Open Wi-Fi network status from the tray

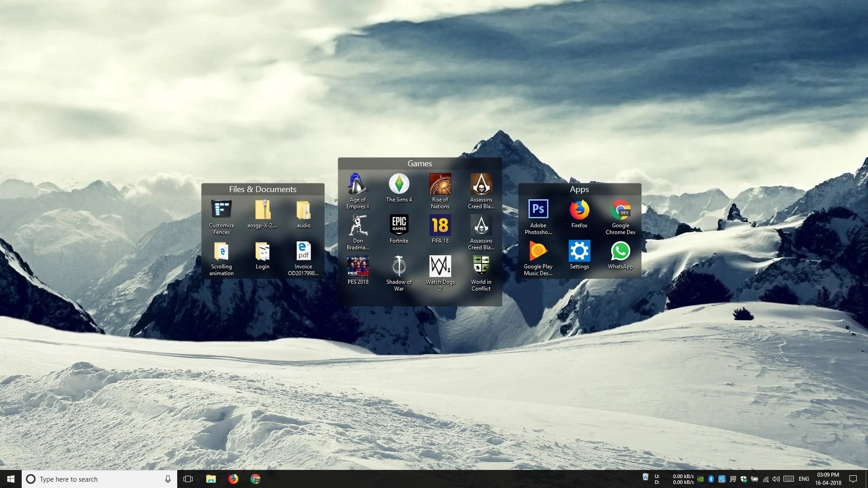766,479
